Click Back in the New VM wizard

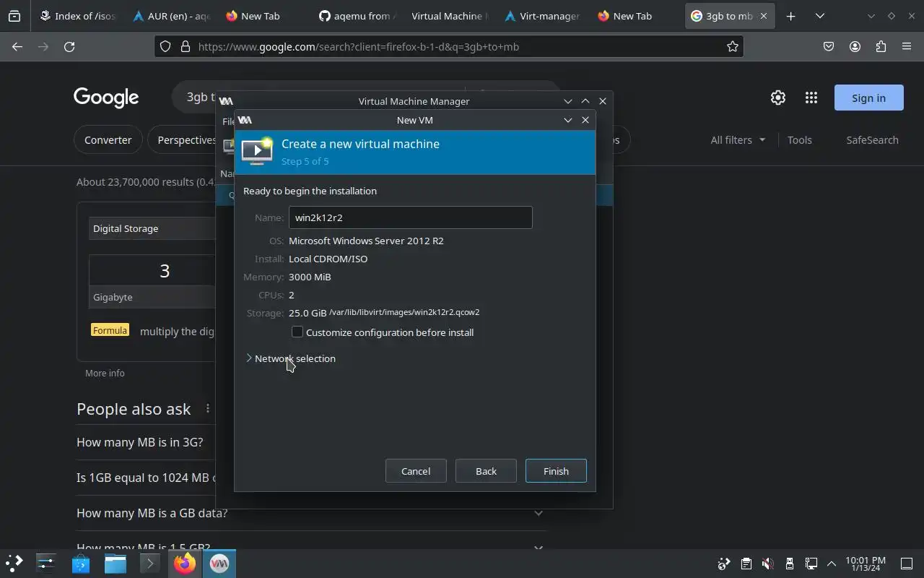[486, 471]
